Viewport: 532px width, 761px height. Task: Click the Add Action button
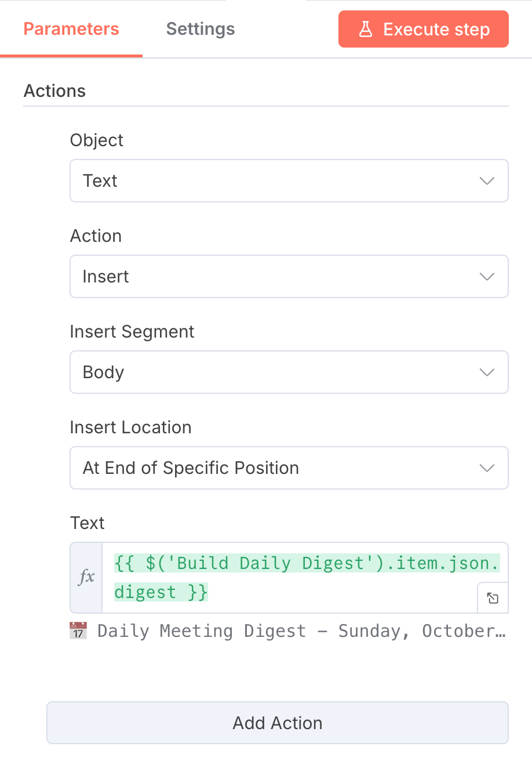click(x=278, y=723)
